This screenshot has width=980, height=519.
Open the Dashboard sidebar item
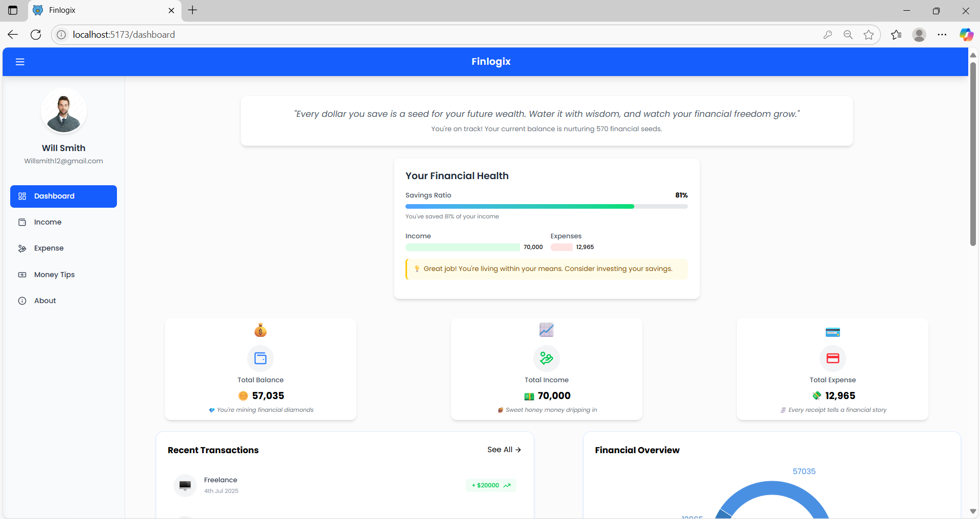(63, 196)
